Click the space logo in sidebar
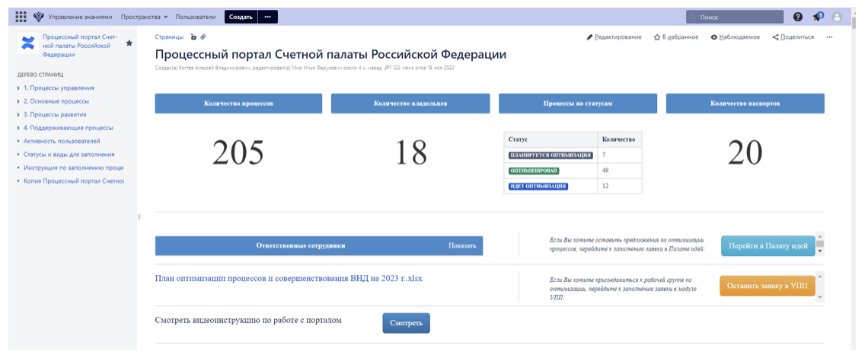This screenshot has width=868, height=361. [27, 43]
